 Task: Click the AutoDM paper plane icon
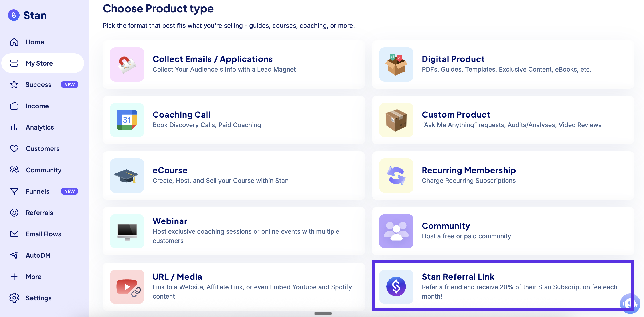pyautogui.click(x=14, y=255)
